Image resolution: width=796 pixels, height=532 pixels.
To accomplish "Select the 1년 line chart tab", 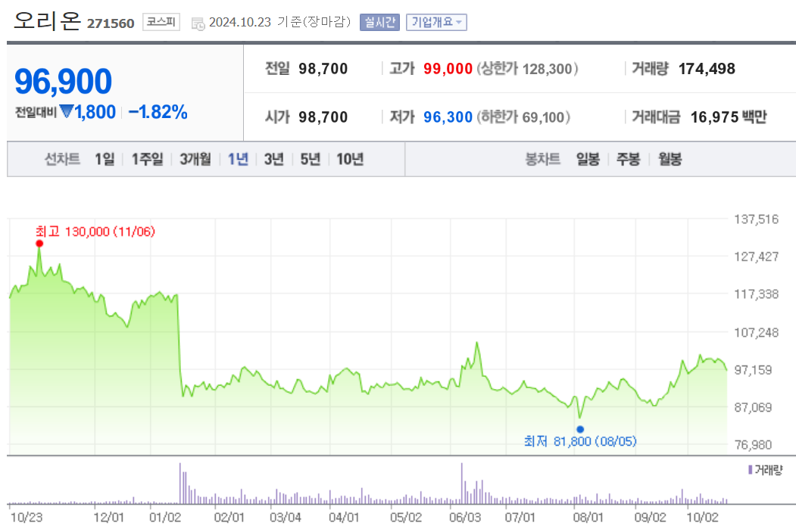I will tap(238, 159).
